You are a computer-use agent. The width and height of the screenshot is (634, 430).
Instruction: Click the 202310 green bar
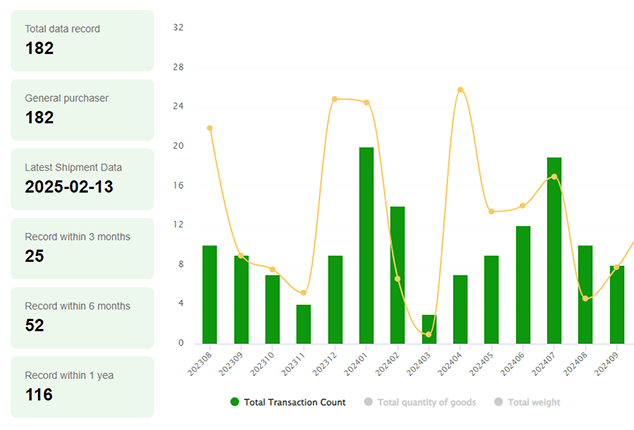tap(272, 309)
